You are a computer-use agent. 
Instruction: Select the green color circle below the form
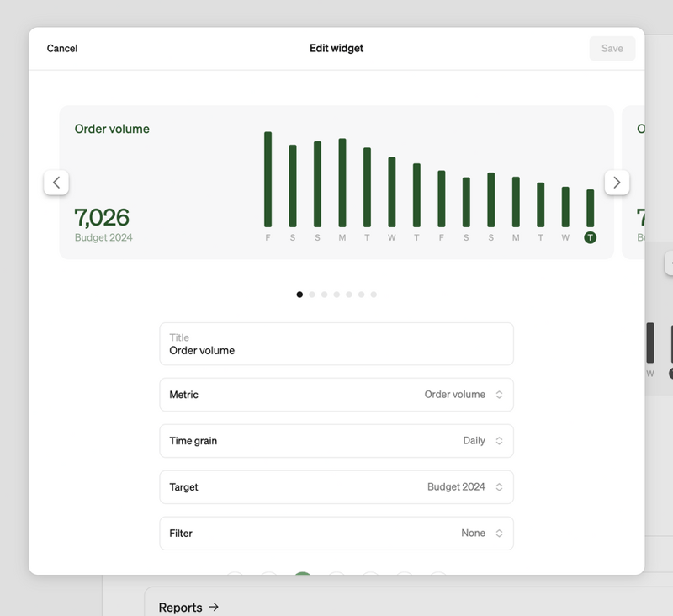(304, 573)
